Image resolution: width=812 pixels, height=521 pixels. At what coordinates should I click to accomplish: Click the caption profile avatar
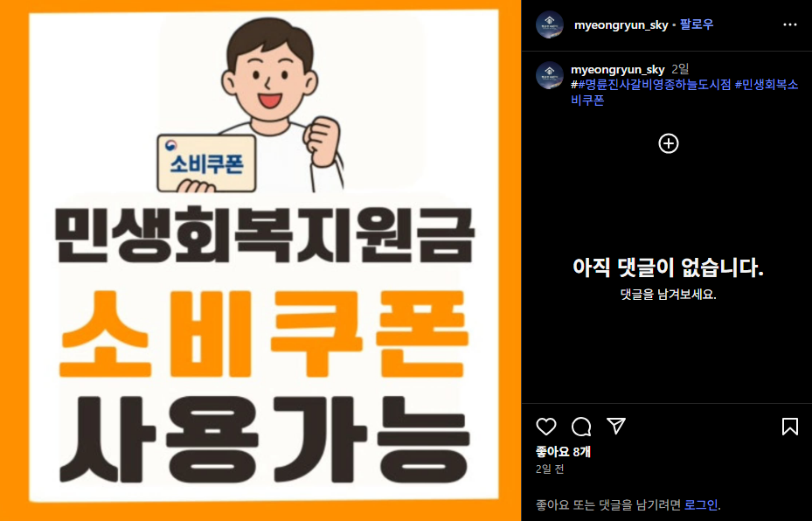pyautogui.click(x=550, y=75)
